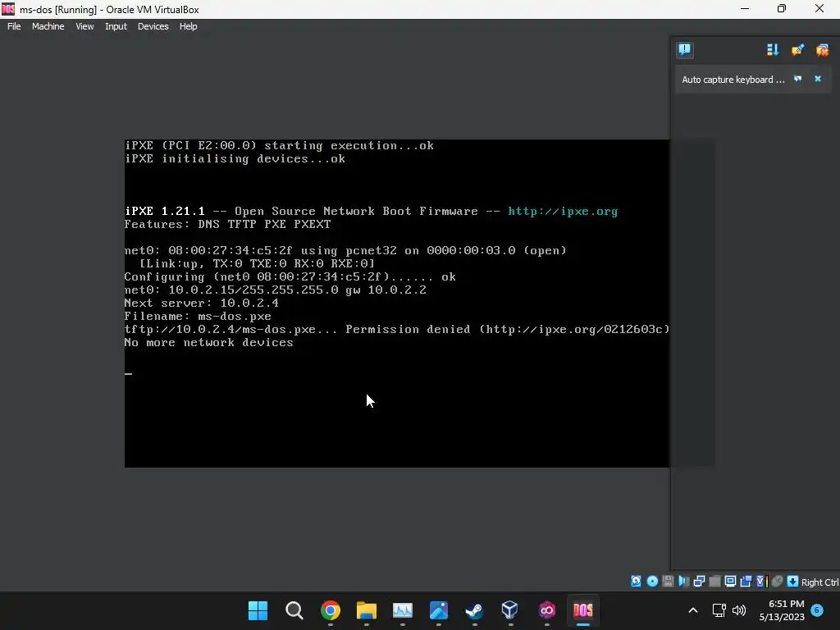Click the audio status indicator
This screenshot has width=840, height=630.
(x=683, y=582)
